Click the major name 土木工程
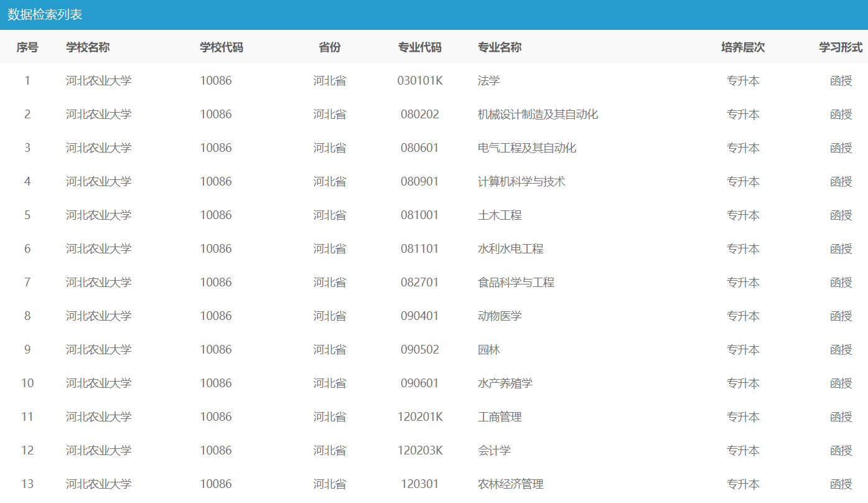Screen dimensions: 868x503 coord(500,215)
